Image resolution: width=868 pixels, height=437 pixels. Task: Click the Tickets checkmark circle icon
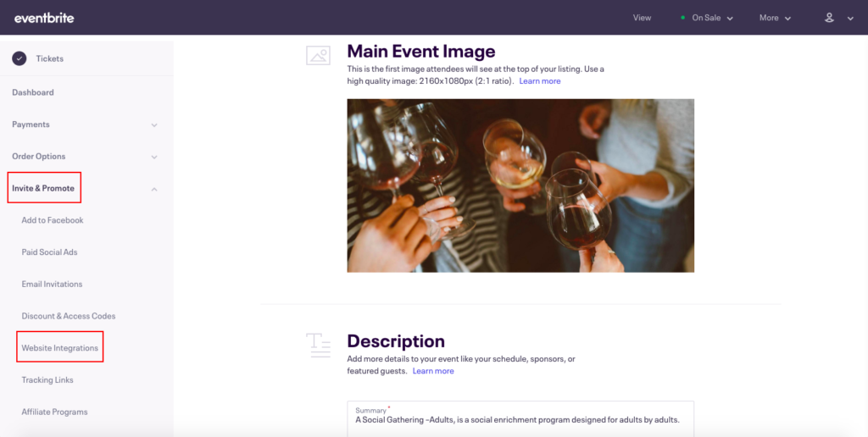[19, 58]
